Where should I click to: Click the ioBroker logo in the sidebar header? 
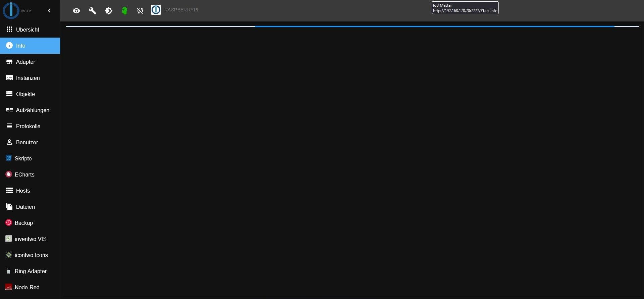pos(11,10)
